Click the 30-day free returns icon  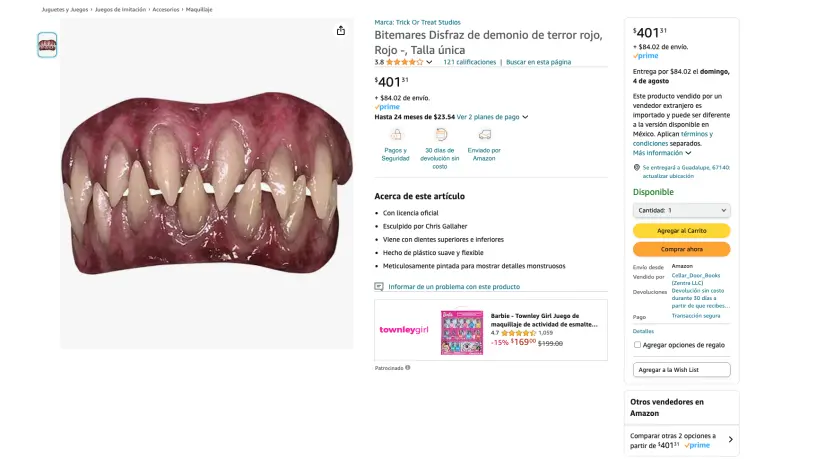[x=440, y=134]
